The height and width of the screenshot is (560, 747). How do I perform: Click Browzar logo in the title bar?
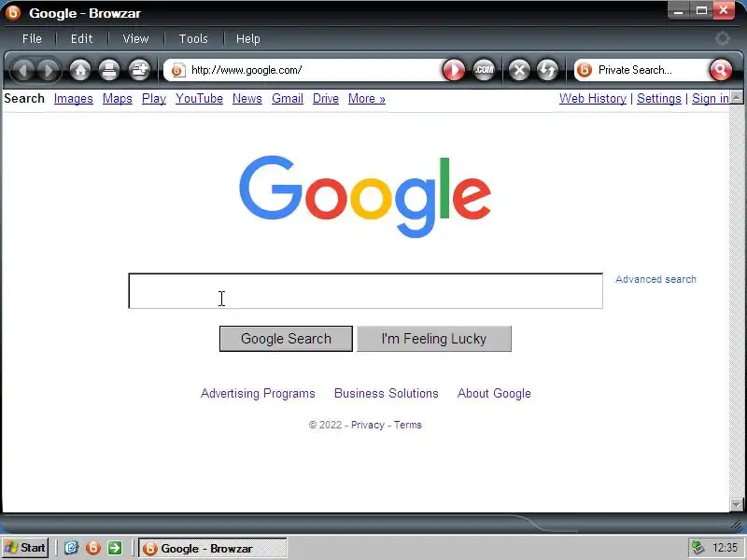click(x=13, y=12)
